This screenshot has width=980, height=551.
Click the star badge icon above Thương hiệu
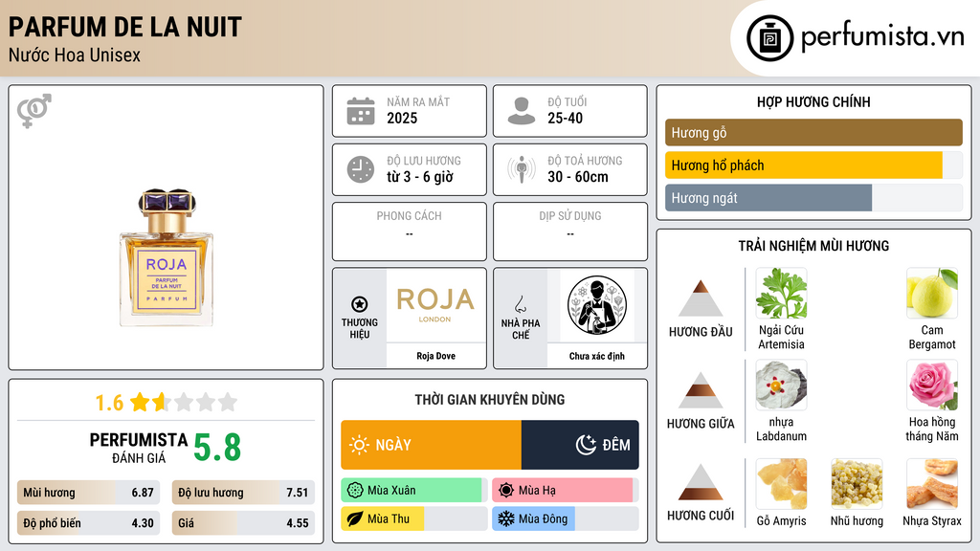point(360,304)
